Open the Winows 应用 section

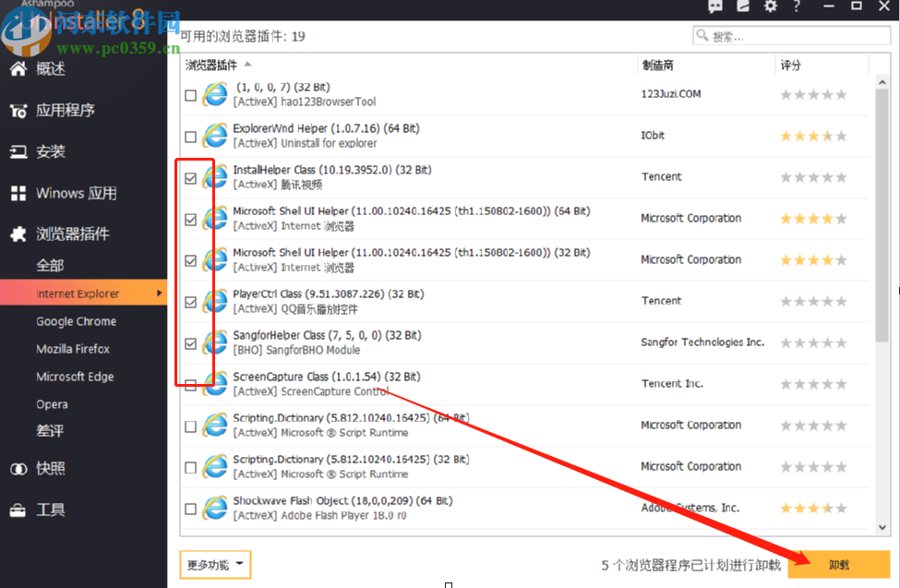(63, 194)
